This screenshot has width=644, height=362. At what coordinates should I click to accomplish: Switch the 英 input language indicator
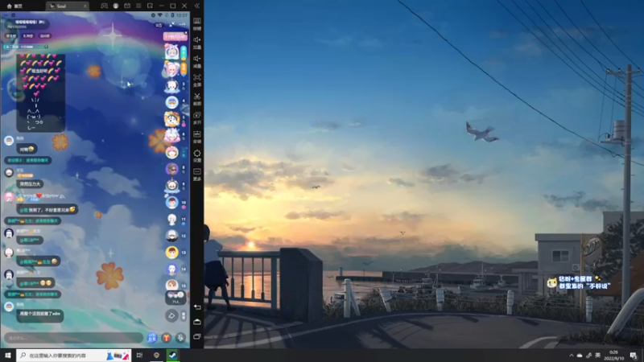pyautogui.click(x=597, y=356)
